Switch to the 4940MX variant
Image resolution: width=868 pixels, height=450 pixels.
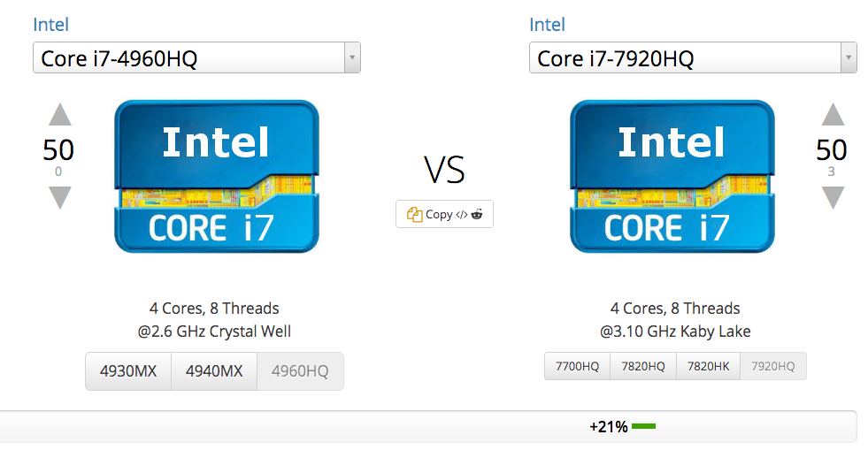point(214,371)
